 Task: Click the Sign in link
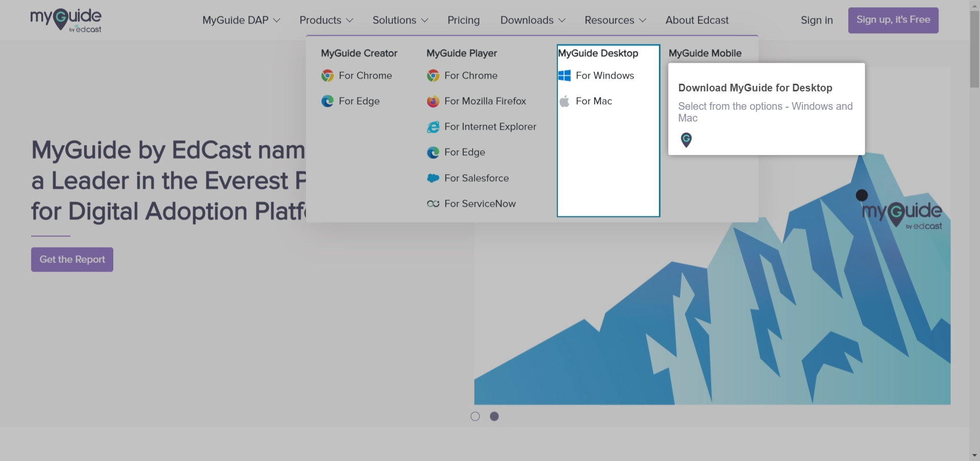point(817,20)
